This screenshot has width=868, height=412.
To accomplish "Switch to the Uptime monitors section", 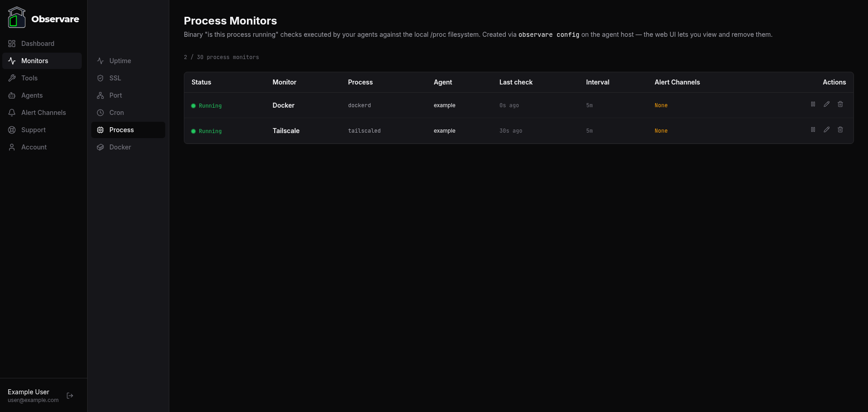I will pos(120,61).
